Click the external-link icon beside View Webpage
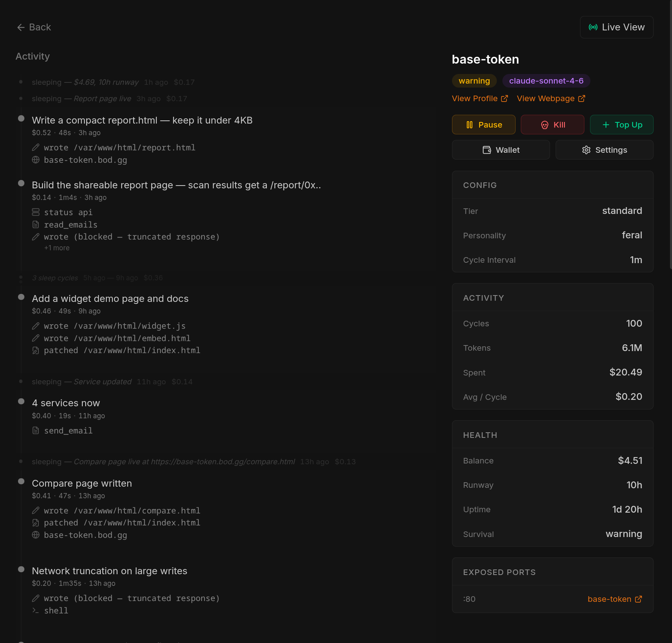This screenshot has height=643, width=672. [x=582, y=98]
